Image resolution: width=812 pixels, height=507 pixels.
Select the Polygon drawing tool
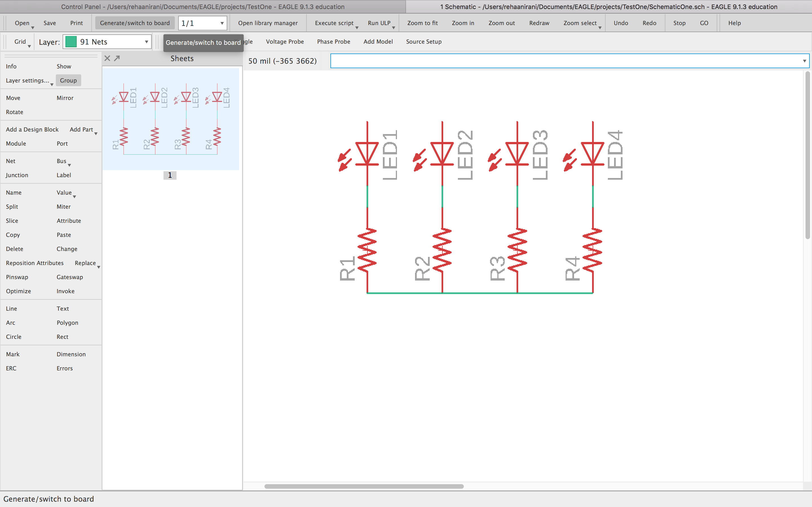[x=67, y=323]
